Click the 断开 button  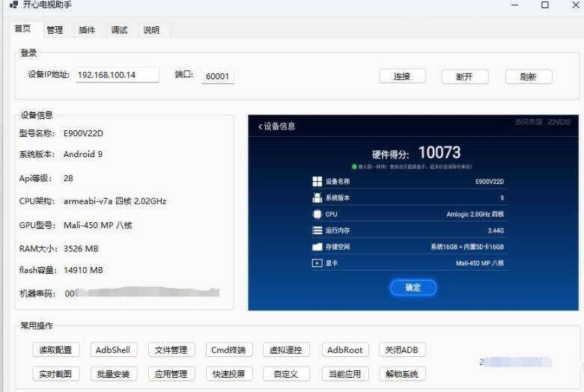pos(465,77)
